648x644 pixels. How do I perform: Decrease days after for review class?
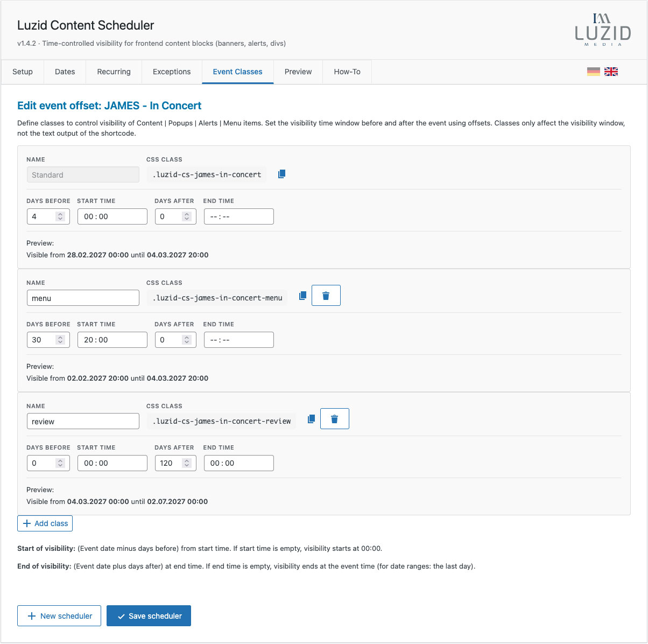tap(187, 465)
